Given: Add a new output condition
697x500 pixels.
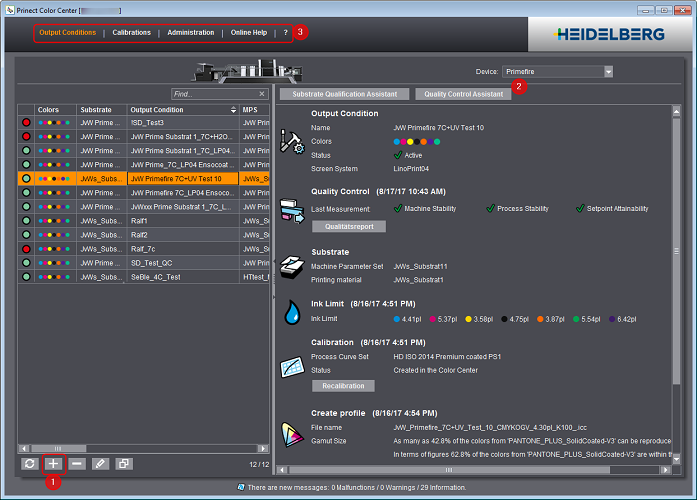Looking at the screenshot, I should tap(53, 464).
